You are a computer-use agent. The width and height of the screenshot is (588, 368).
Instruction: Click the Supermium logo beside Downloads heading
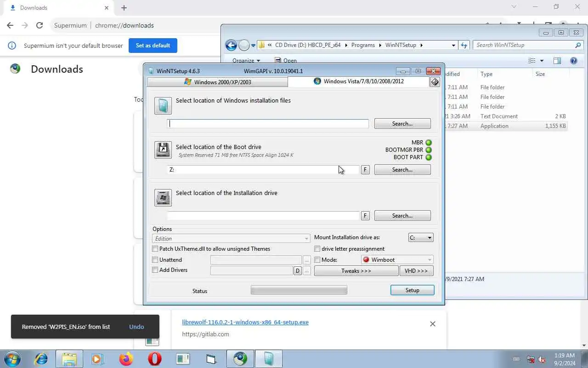[15, 69]
